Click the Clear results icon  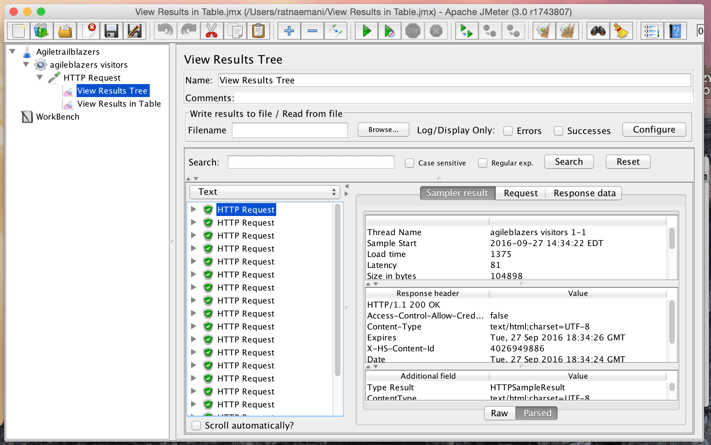click(543, 31)
